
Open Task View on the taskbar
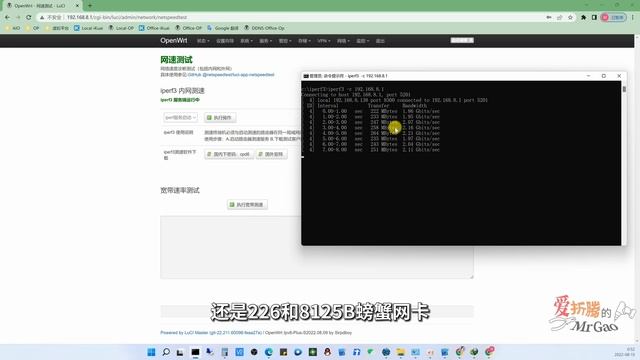click(180, 352)
